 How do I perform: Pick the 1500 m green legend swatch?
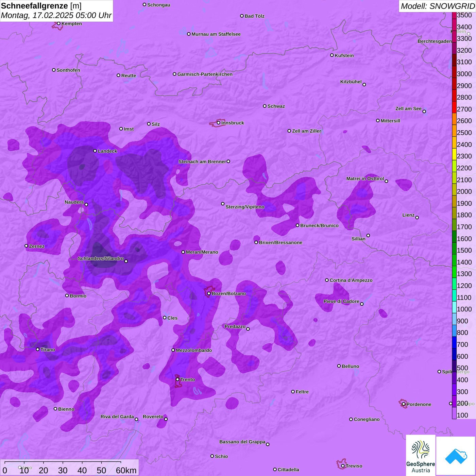click(454, 249)
